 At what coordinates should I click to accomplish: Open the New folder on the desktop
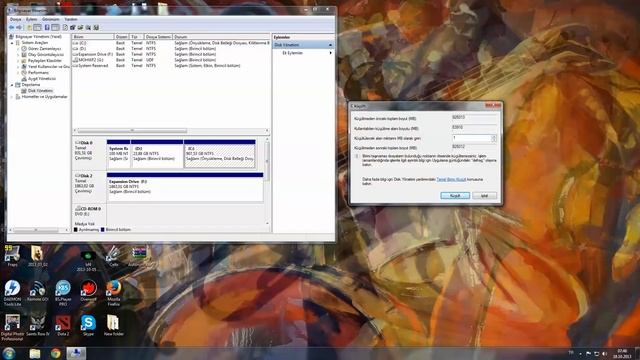pyautogui.click(x=113, y=325)
